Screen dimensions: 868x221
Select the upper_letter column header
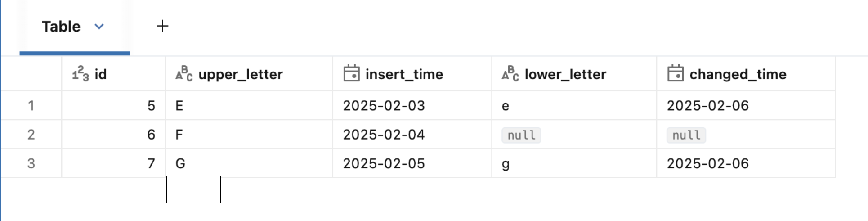pyautogui.click(x=240, y=74)
